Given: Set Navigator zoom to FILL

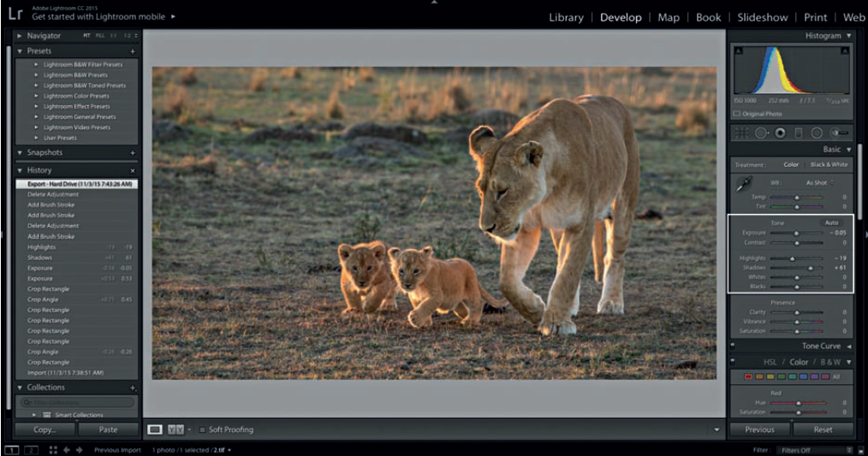Looking at the screenshot, I should [x=99, y=35].
